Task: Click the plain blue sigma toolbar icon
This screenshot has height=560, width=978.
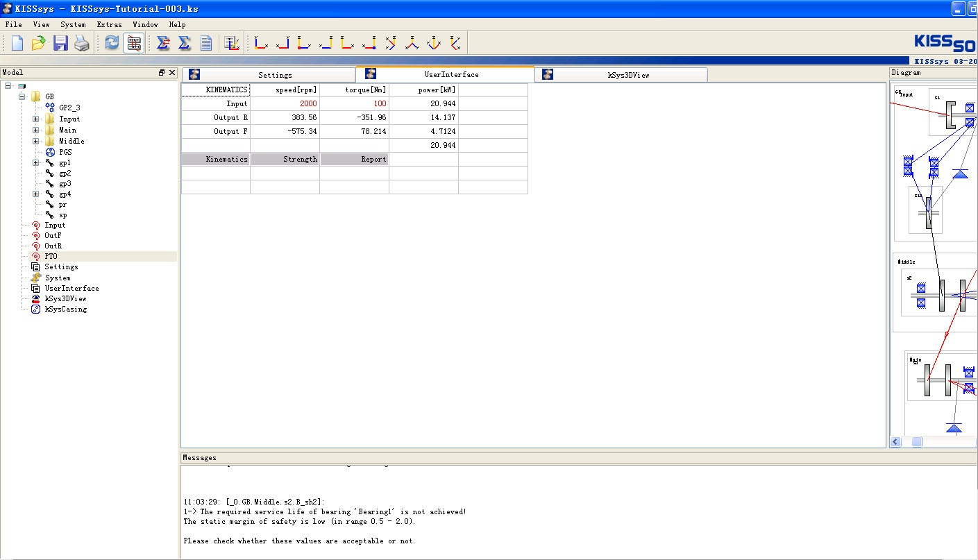Action: pos(185,43)
